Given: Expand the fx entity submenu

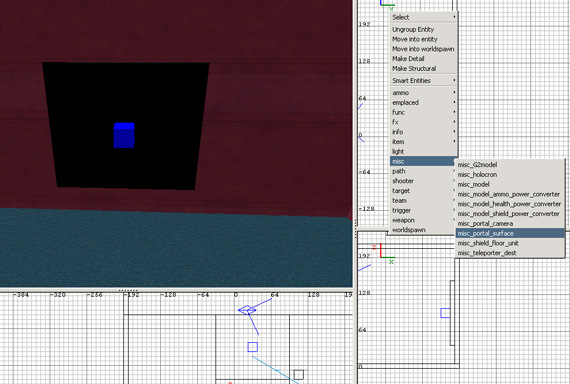Looking at the screenshot, I should 424,122.
